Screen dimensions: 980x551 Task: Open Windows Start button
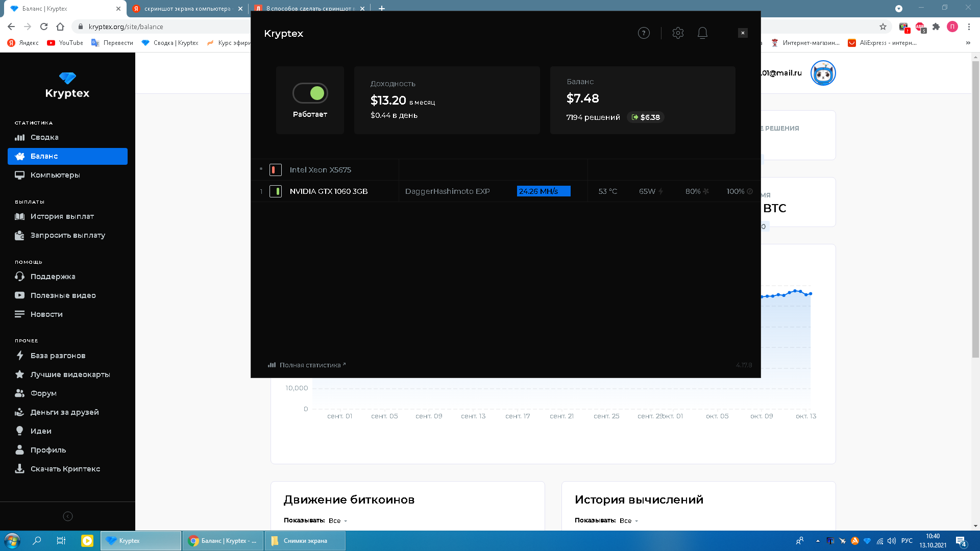click(x=12, y=541)
